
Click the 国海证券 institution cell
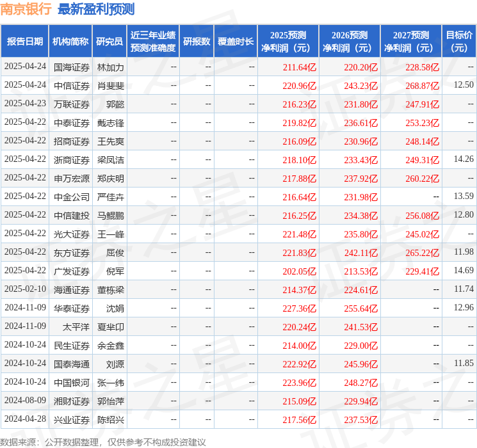tap(72, 67)
